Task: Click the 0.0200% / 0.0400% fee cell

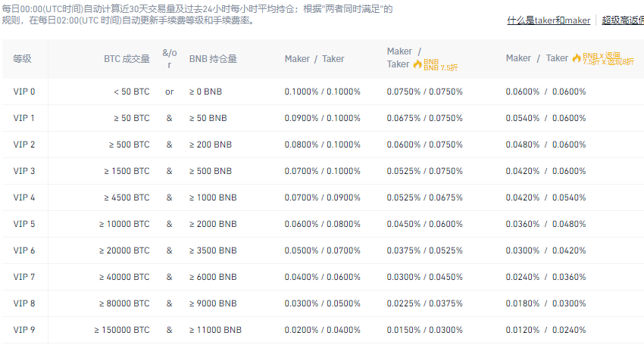Action: 322,330
